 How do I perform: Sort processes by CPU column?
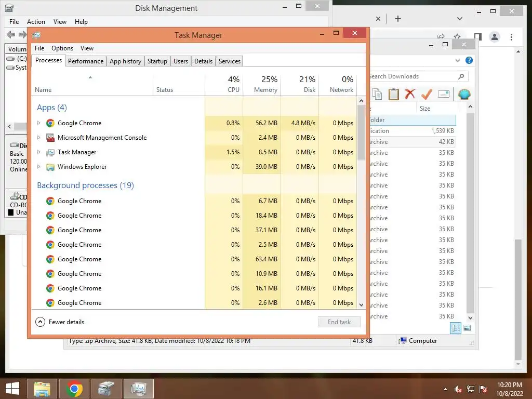pos(224,84)
